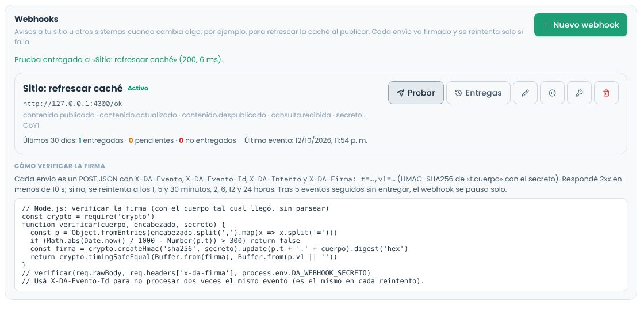Click the Último evento timestamp
Screen dimensions: 644x319
(305, 140)
